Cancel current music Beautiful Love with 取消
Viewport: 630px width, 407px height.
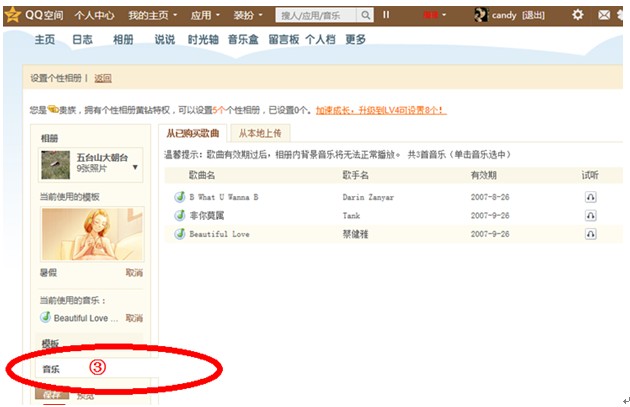point(134,318)
